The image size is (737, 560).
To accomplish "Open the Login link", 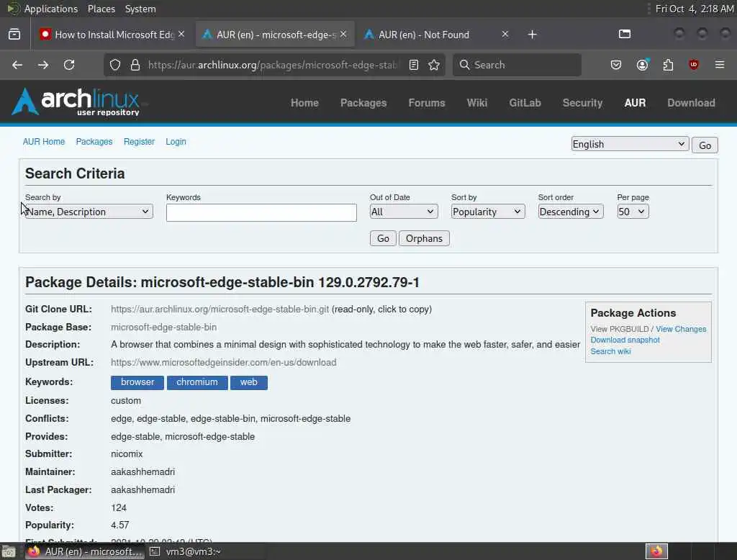I will pyautogui.click(x=176, y=142).
